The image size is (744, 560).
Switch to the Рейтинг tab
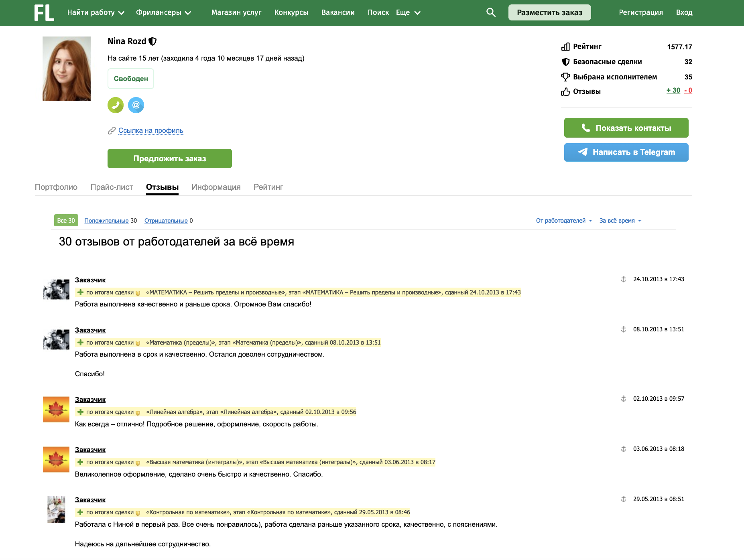[x=268, y=187]
